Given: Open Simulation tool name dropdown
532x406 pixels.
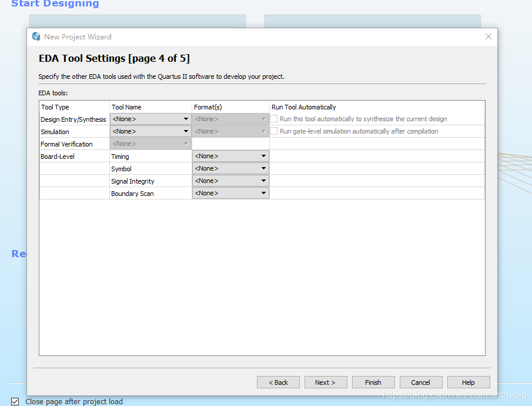Looking at the screenshot, I should tap(150, 131).
